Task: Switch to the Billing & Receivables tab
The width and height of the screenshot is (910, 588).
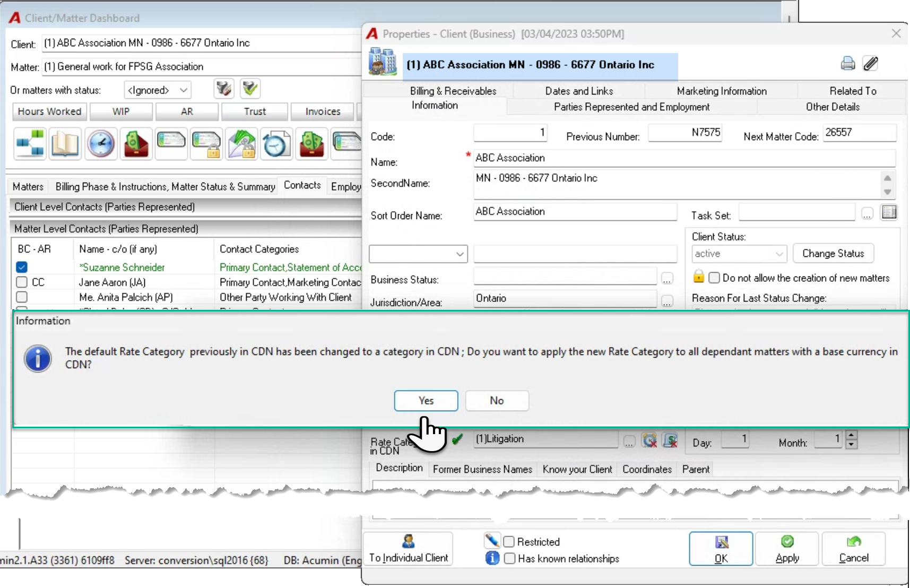Action: pos(453,91)
